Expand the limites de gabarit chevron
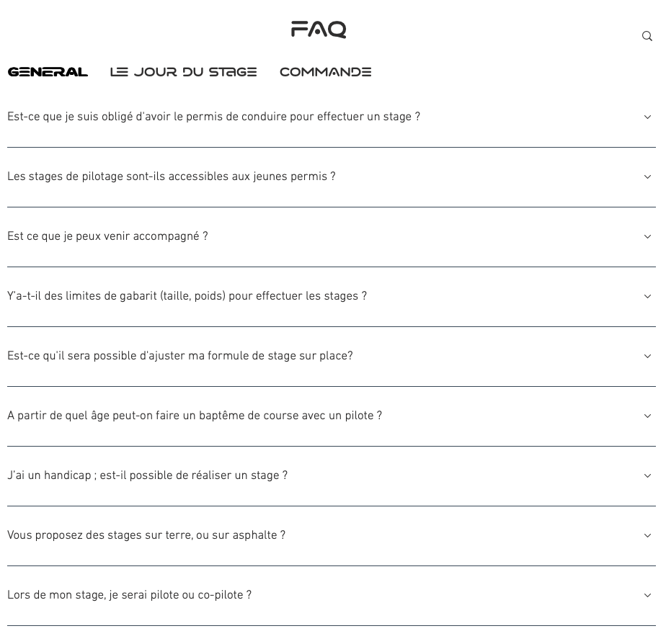This screenshot has width=666, height=644. pyautogui.click(x=647, y=297)
